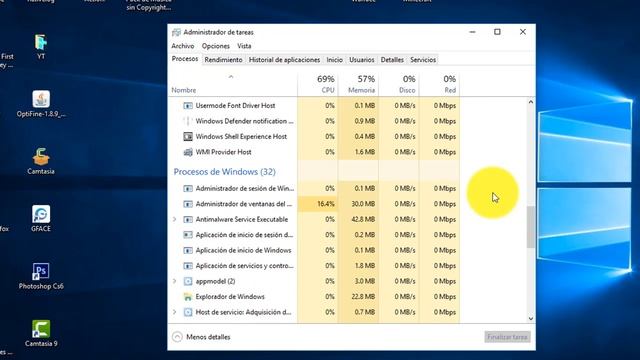Screen dimensions: 640x360
Task: Maximize the Administrador de tareas window
Action: click(497, 32)
